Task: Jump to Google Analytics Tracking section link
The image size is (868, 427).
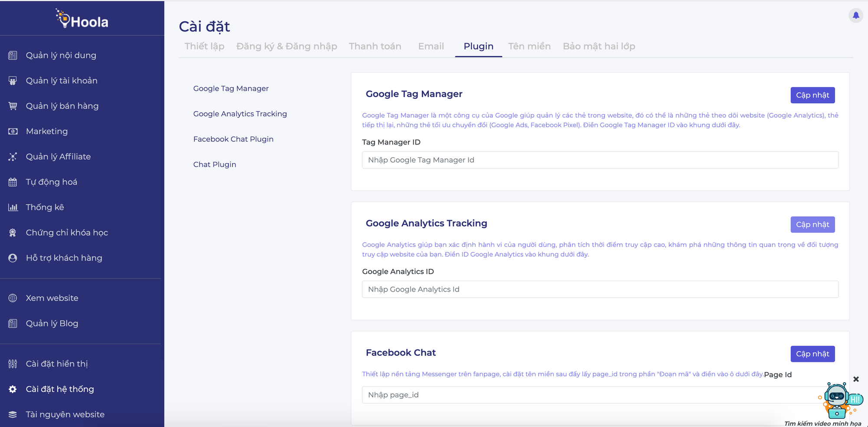Action: (x=240, y=114)
